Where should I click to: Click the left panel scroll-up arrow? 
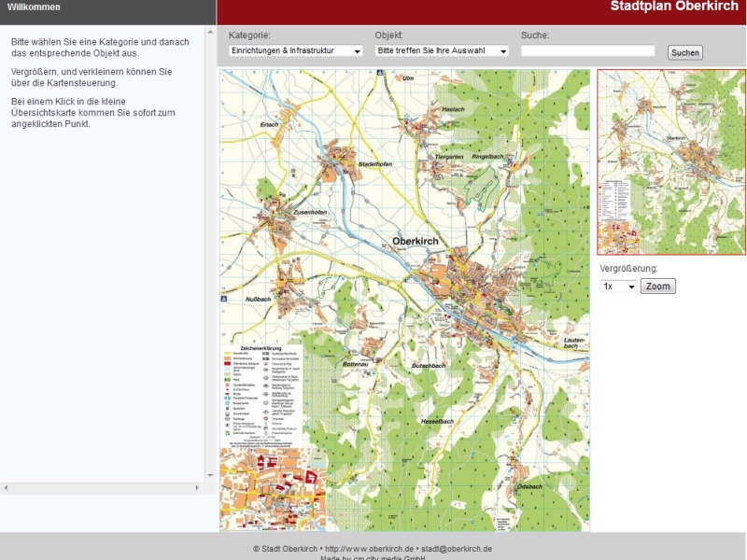pyautogui.click(x=210, y=32)
